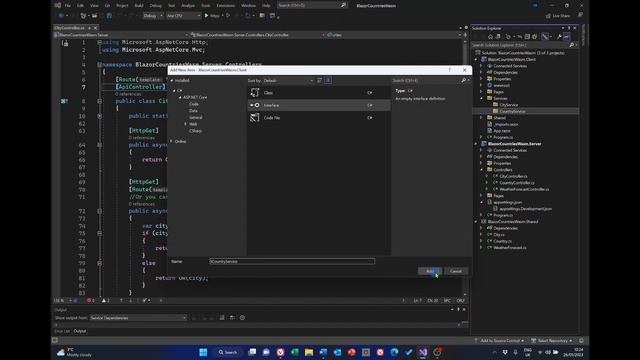This screenshot has width=640, height=360.
Task: Click the wrench Properties icon in Solution Explorer
Action: click(x=559, y=37)
